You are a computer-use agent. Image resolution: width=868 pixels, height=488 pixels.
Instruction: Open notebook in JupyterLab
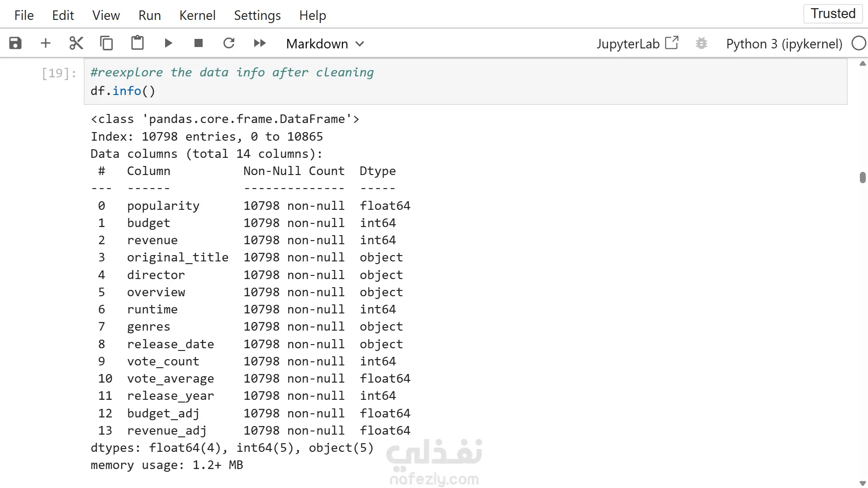point(637,43)
